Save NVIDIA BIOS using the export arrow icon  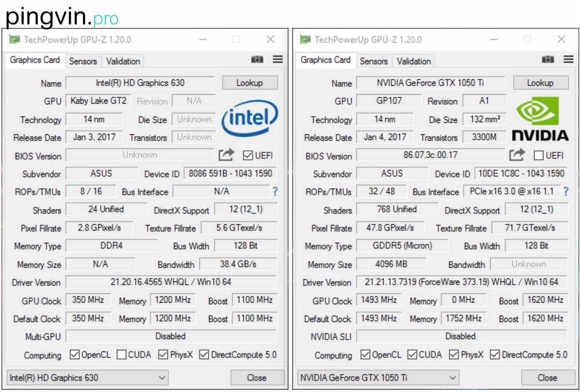click(x=517, y=155)
